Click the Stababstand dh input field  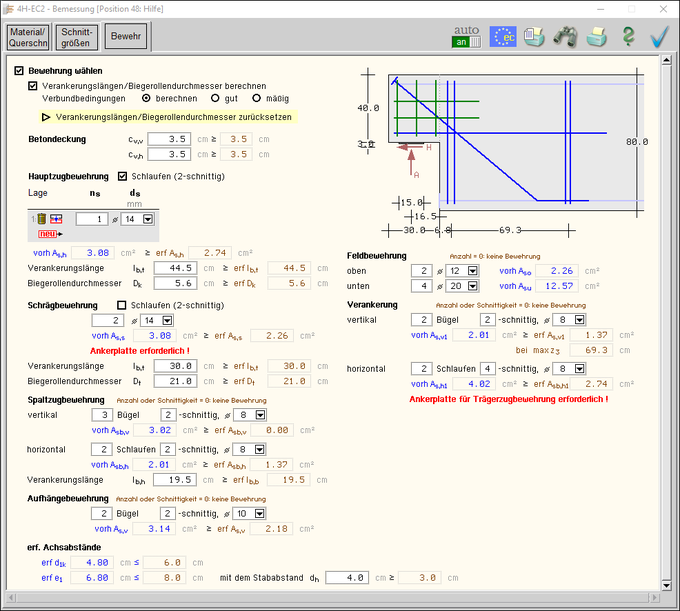[x=347, y=577]
